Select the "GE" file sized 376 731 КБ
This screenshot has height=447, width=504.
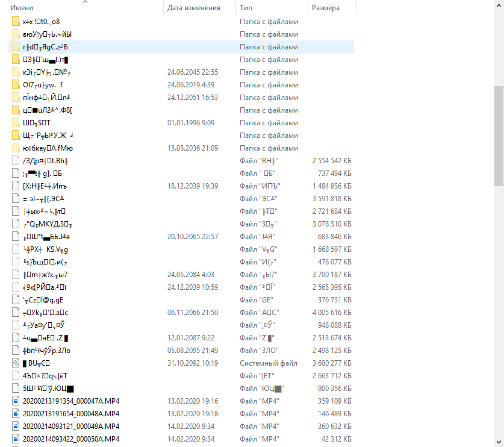point(43,299)
